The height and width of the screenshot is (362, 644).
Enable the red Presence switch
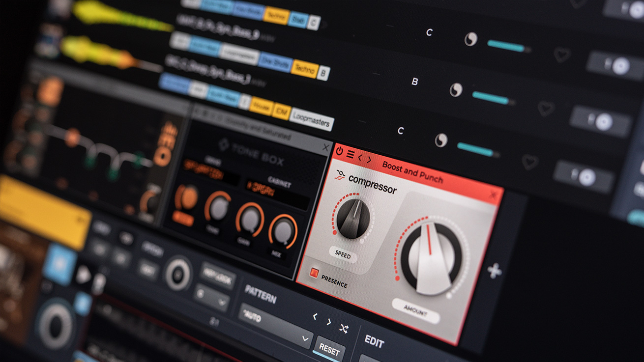(x=314, y=274)
